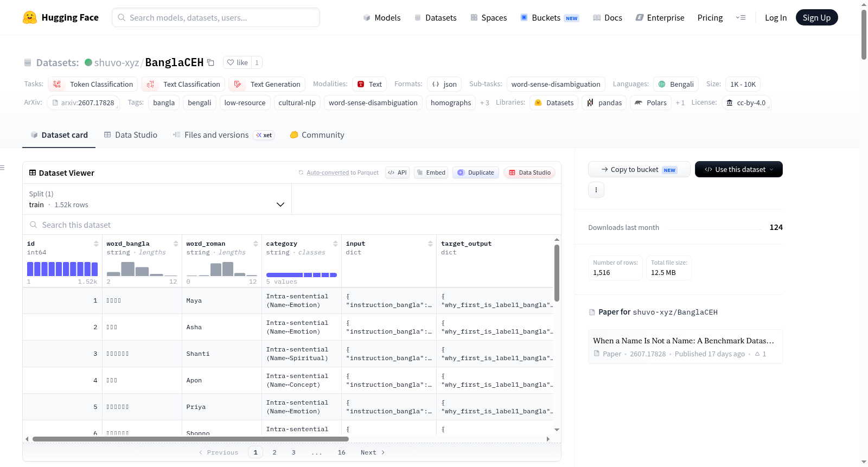
Task: Click the Sign Up button
Action: pos(816,17)
